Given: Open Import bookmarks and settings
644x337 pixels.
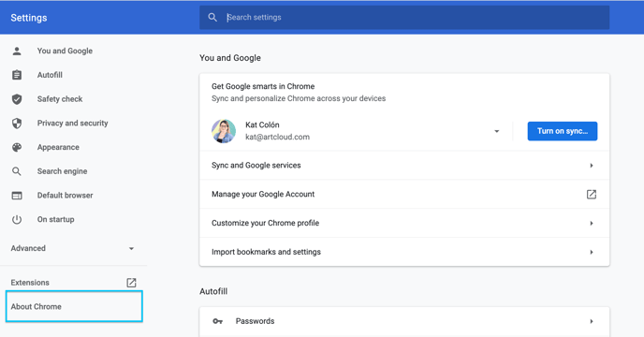Looking at the screenshot, I should tap(404, 252).
